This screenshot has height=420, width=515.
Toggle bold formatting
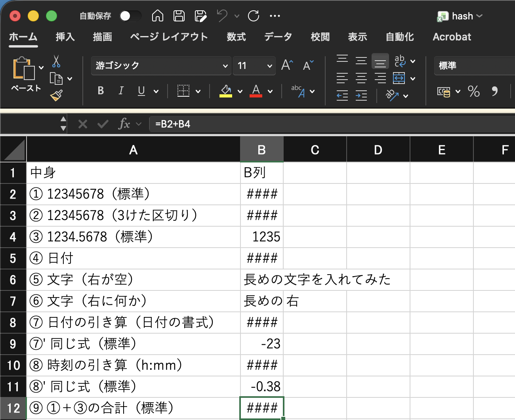coord(101,91)
